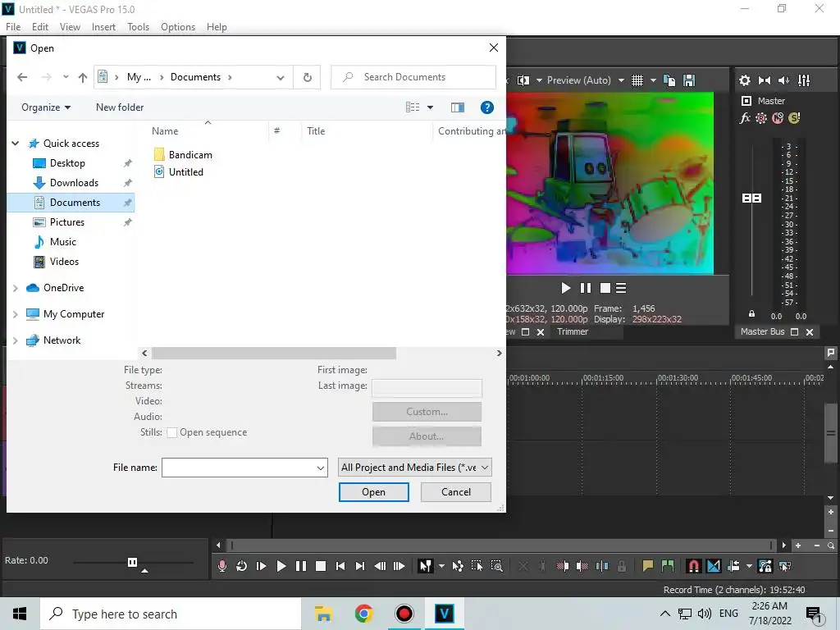Expand the OneDrive tree node
Image resolution: width=840 pixels, height=630 pixels.
pos(16,288)
